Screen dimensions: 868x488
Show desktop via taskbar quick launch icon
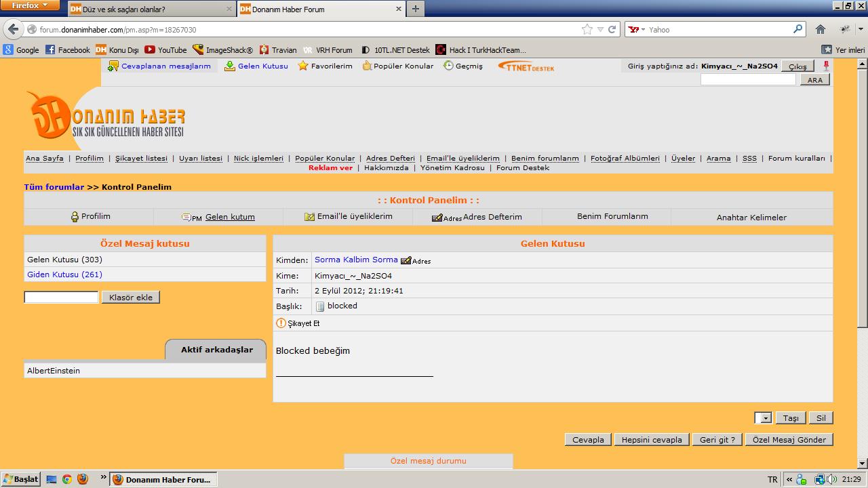pos(52,479)
